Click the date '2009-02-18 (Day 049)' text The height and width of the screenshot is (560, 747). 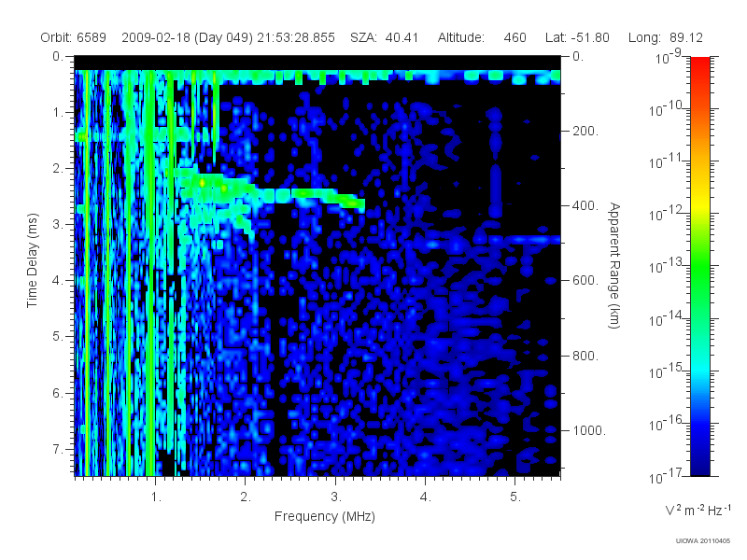pos(188,37)
